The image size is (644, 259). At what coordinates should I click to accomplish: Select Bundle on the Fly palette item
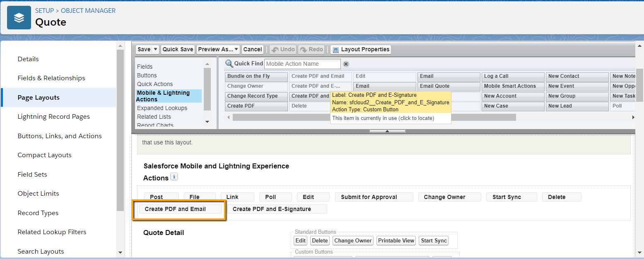(x=256, y=77)
